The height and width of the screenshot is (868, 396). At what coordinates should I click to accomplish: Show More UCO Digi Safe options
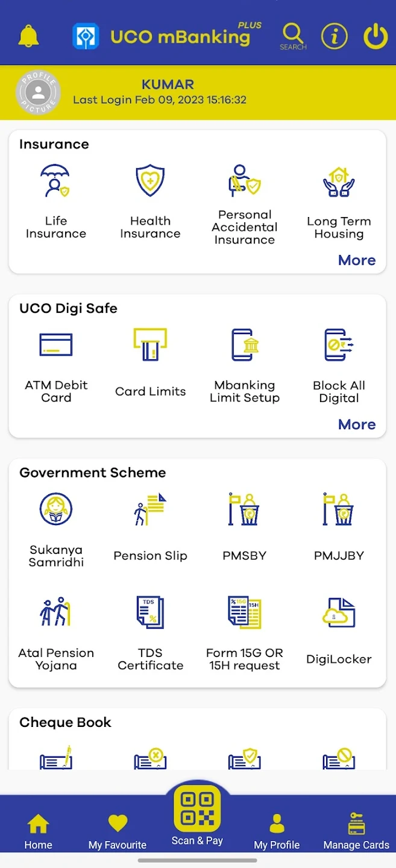pyautogui.click(x=357, y=424)
